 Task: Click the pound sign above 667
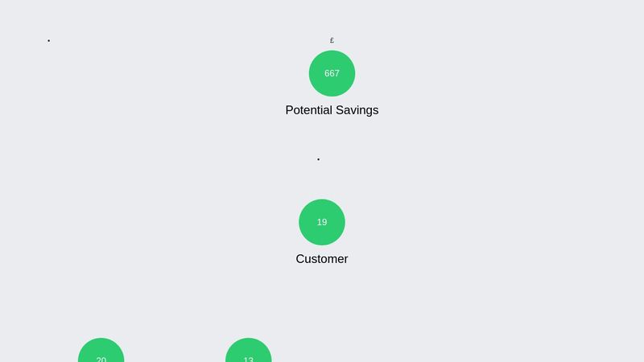tap(332, 40)
